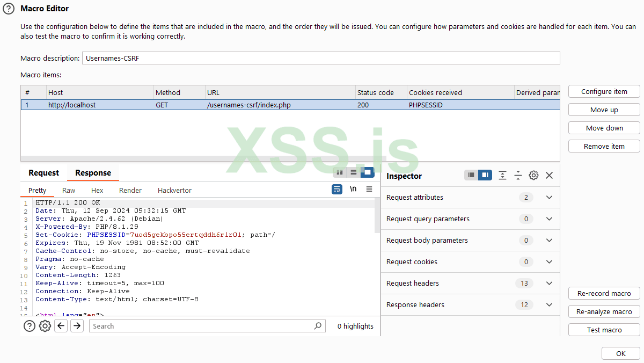
Task: Open message editor hamburger menu
Action: coord(369,189)
